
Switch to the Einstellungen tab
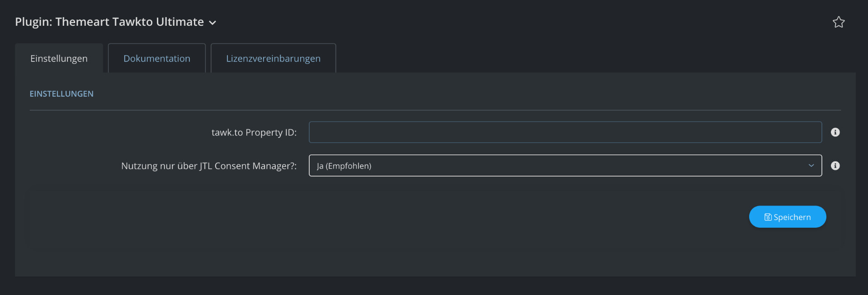tap(59, 58)
